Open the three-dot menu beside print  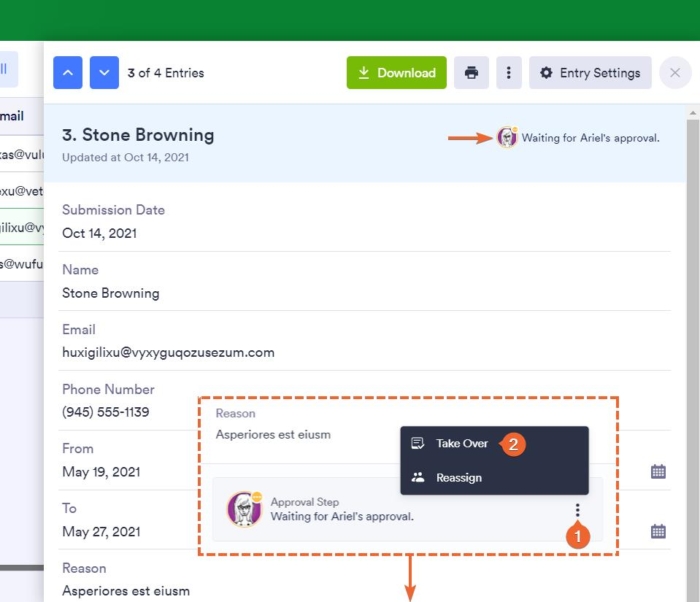[509, 73]
